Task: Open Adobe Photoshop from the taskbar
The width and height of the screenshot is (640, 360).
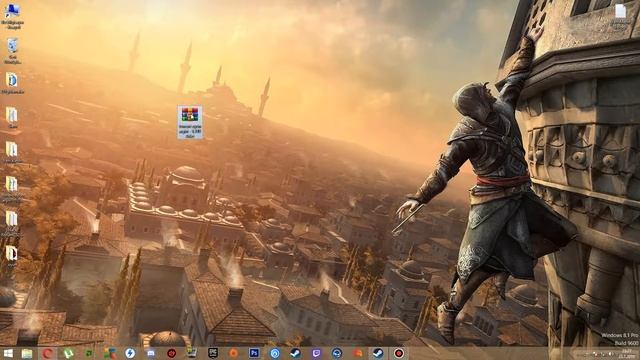Action: [x=254, y=353]
